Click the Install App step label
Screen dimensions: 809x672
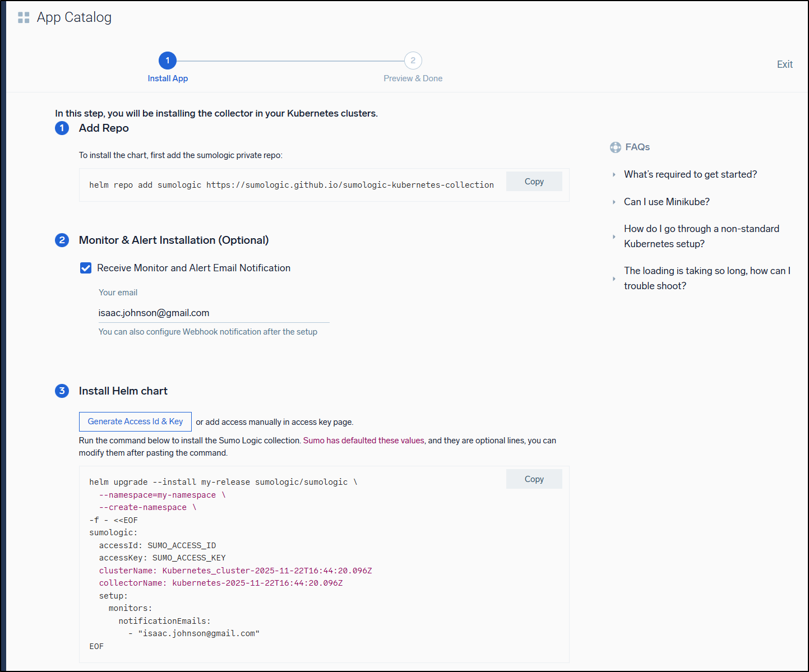pyautogui.click(x=168, y=78)
